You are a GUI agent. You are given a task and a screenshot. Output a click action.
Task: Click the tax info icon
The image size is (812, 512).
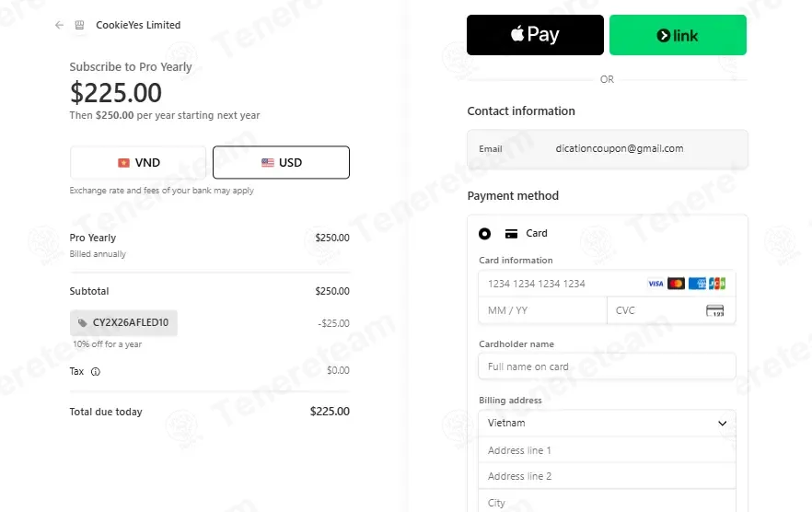[x=96, y=371]
